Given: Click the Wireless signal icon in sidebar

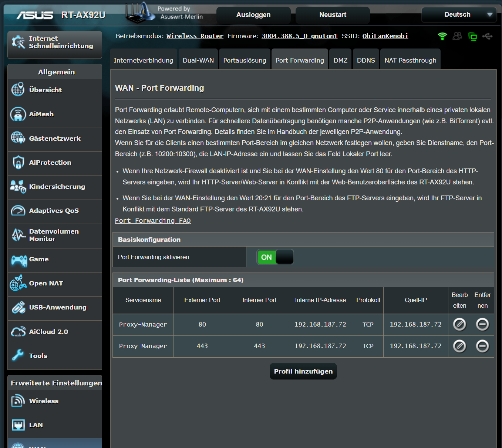Looking at the screenshot, I should coord(18,401).
